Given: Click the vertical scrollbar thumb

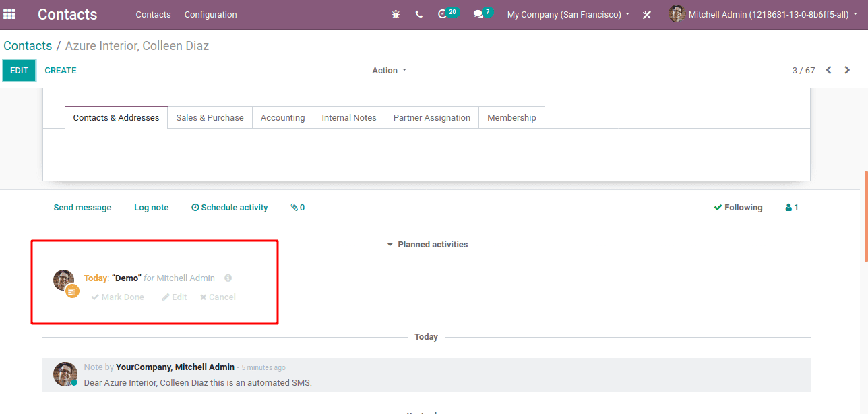Looking at the screenshot, I should 866,216.
